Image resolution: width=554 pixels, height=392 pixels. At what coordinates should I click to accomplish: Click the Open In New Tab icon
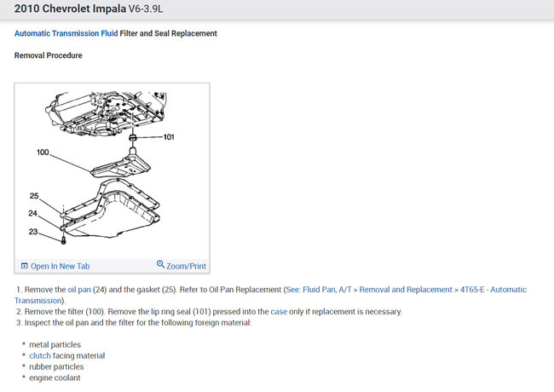[x=25, y=266]
